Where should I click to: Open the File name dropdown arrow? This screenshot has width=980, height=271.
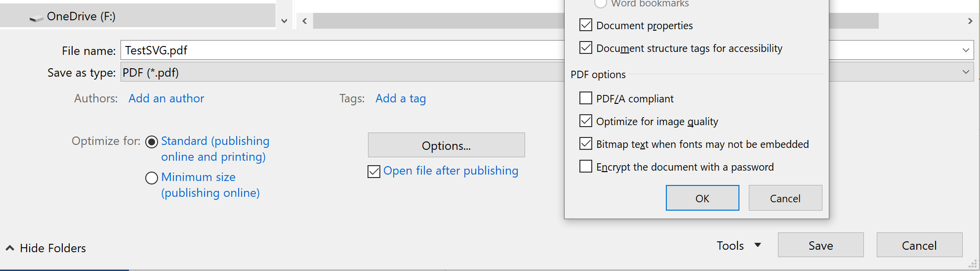(966, 50)
